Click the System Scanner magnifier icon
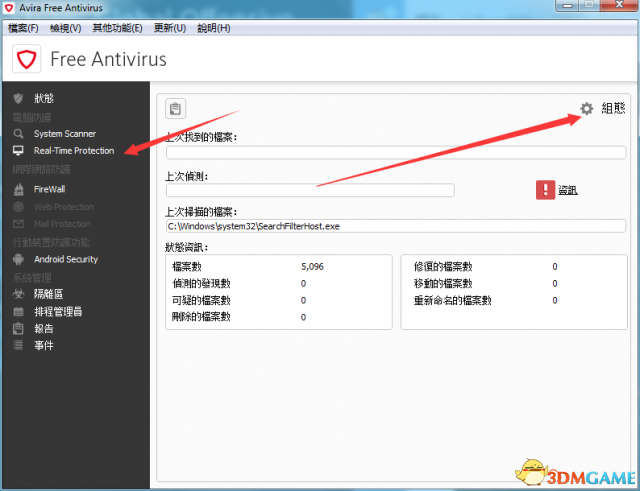 (18, 134)
